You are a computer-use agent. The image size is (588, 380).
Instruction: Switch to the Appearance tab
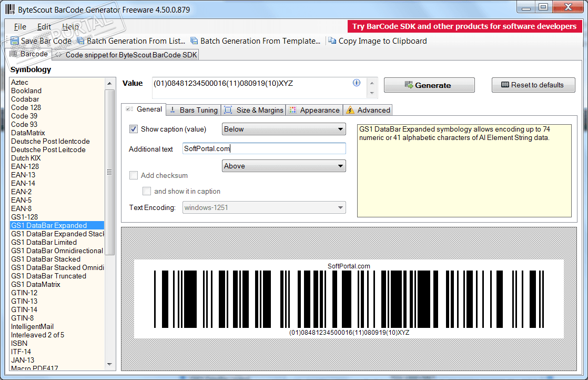pyautogui.click(x=315, y=110)
